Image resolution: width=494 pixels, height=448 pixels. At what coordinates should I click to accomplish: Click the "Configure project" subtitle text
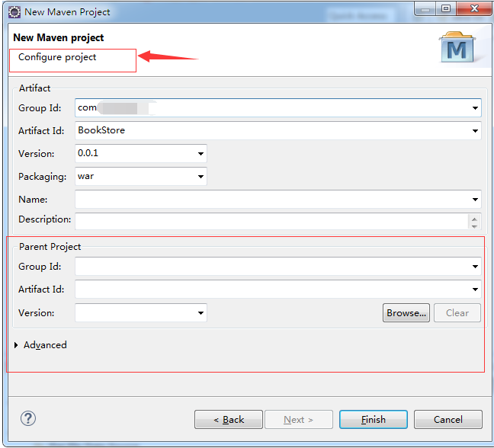point(57,57)
